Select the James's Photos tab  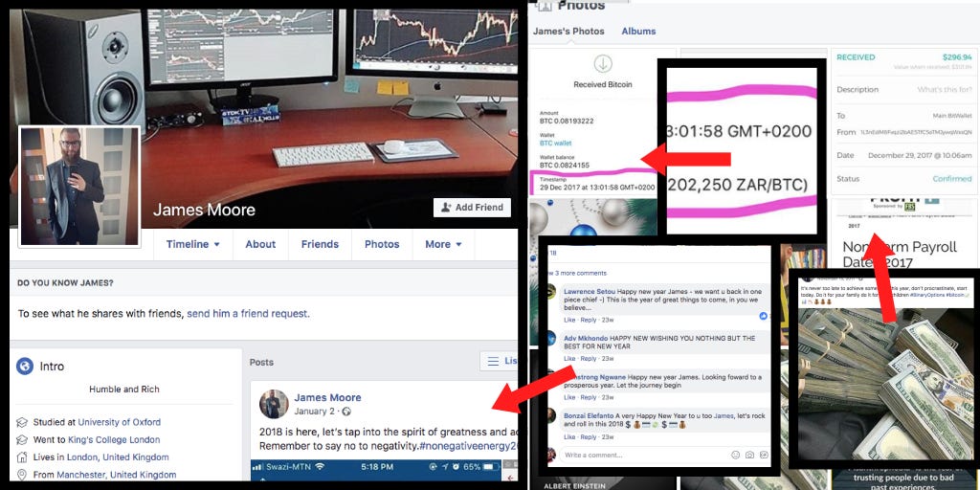[x=568, y=32]
